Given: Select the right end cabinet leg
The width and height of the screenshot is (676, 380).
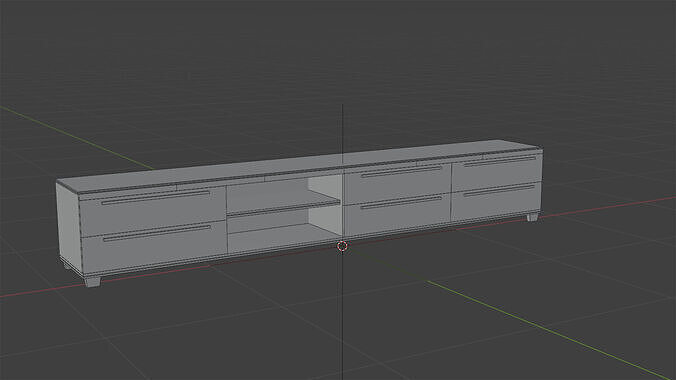Looking at the screenshot, I should (x=533, y=217).
